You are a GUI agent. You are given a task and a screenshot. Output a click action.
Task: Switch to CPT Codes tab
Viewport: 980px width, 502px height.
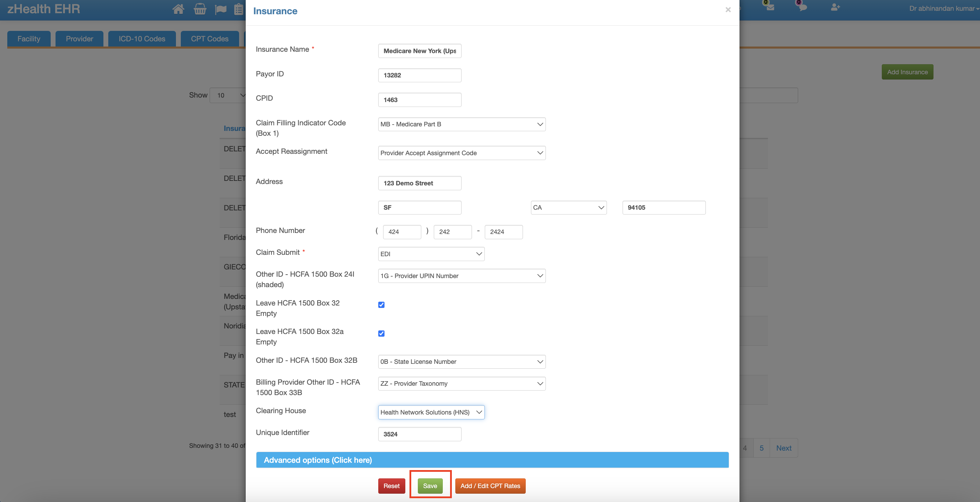[x=210, y=39]
